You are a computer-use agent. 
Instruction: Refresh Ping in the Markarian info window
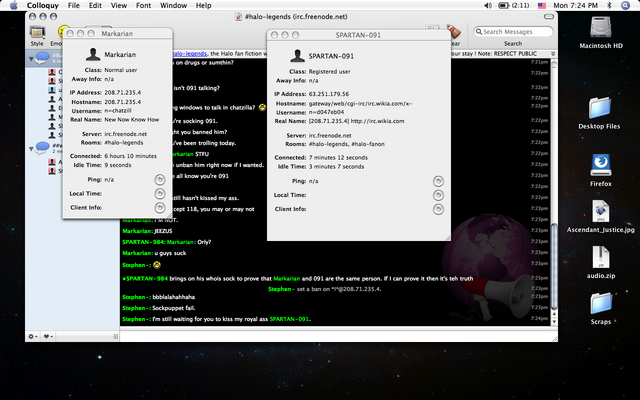tap(160, 179)
